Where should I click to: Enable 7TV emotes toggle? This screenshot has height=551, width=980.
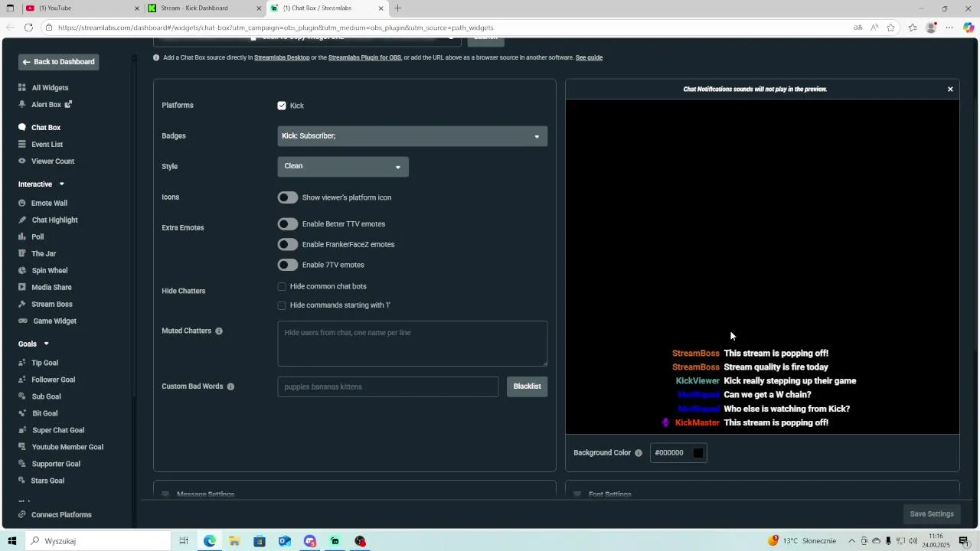pos(288,265)
